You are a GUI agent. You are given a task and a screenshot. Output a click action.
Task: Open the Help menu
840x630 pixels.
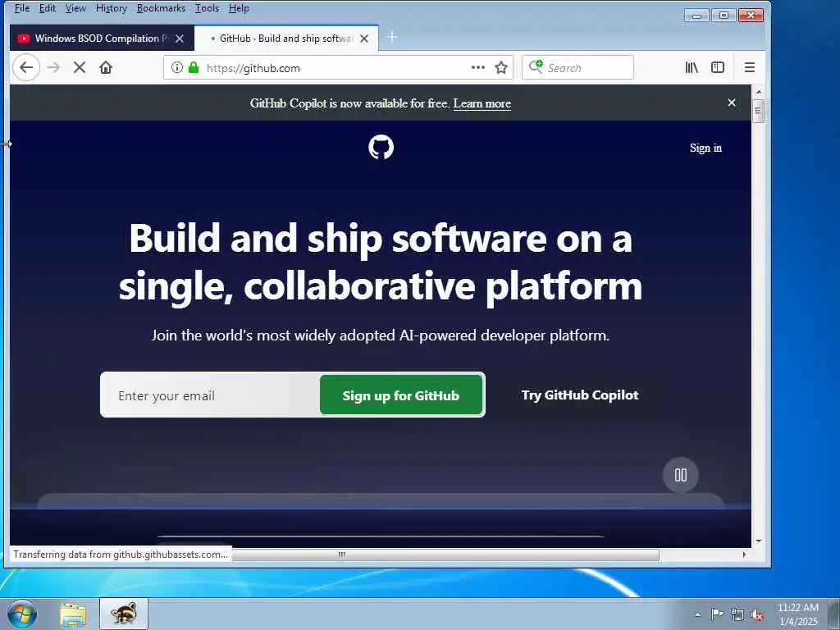pyautogui.click(x=239, y=8)
